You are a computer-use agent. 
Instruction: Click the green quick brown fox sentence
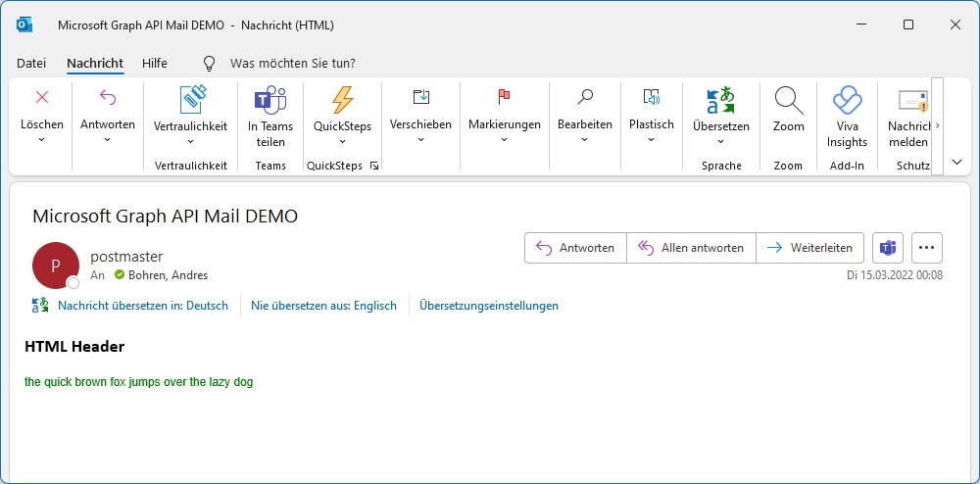(x=139, y=381)
